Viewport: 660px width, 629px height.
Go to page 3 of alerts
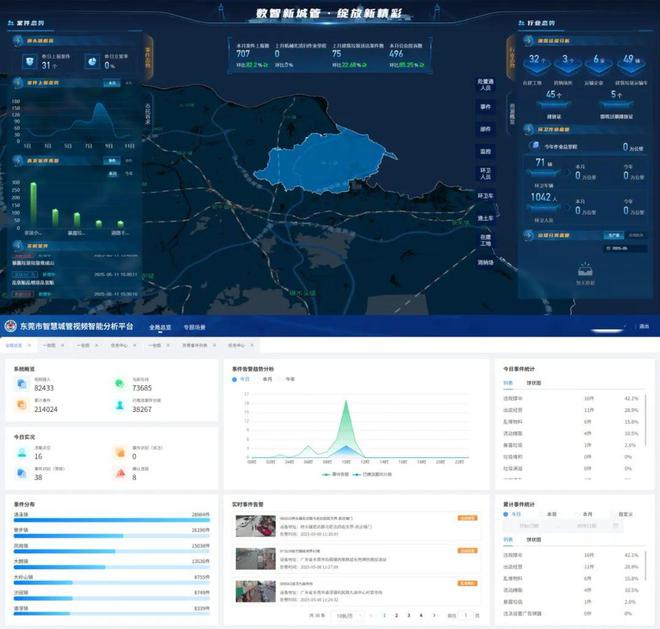[408, 616]
